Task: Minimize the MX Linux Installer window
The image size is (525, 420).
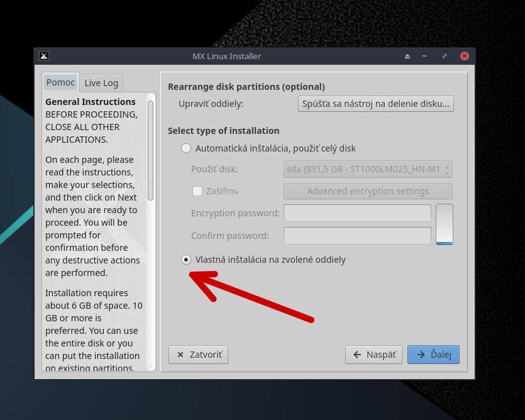Action: click(426, 56)
